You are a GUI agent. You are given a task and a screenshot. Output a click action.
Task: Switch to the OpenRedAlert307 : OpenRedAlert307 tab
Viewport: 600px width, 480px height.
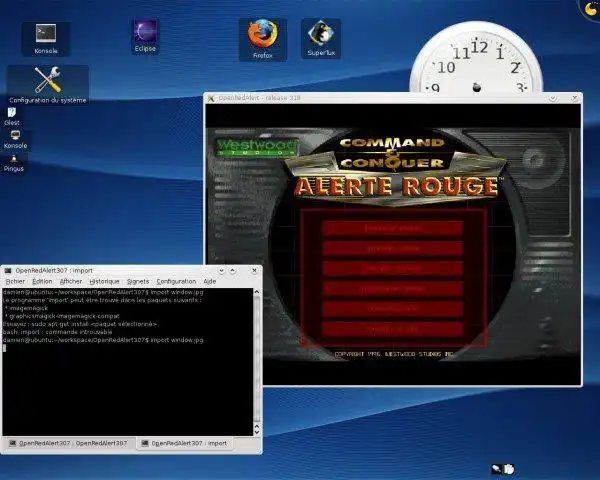click(69, 443)
